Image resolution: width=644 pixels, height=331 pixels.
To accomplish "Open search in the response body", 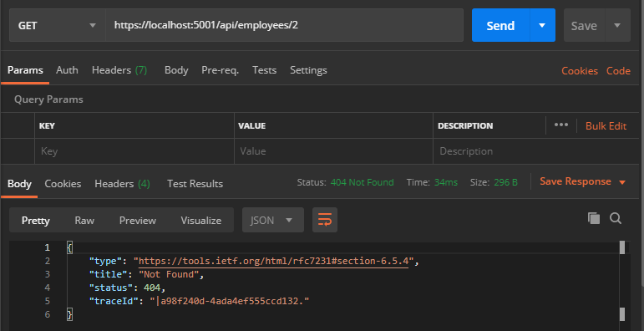I will click(x=616, y=218).
